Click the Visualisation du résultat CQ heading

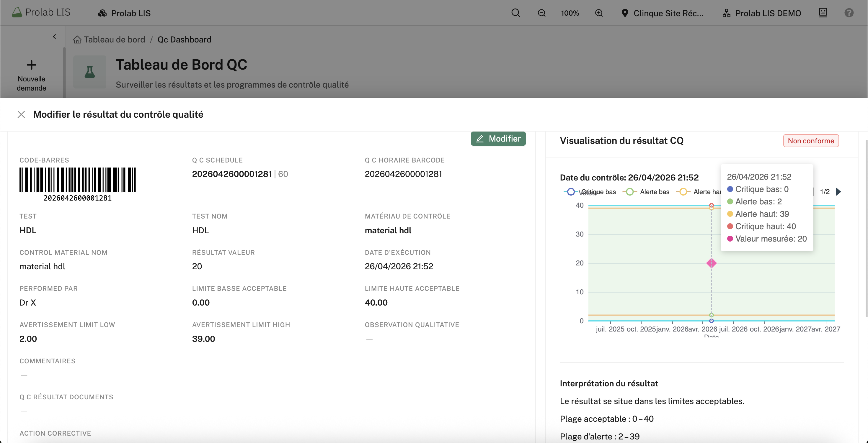pos(622,141)
